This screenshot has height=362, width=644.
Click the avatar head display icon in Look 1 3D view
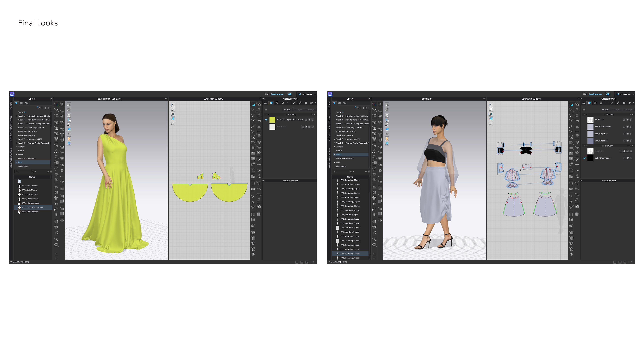[387, 139]
